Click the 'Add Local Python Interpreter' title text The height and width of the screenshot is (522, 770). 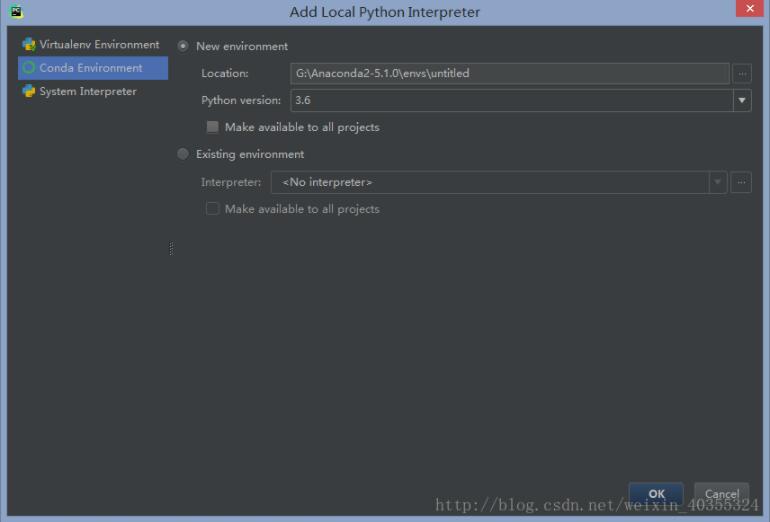385,12
